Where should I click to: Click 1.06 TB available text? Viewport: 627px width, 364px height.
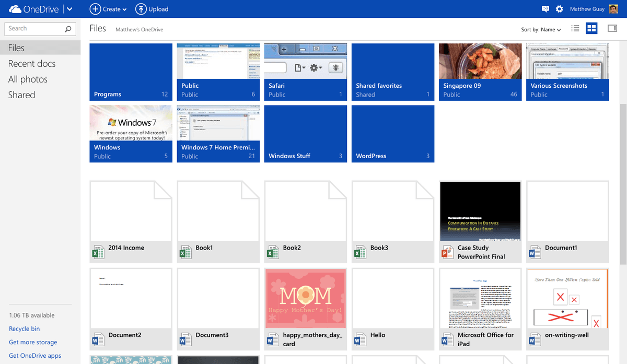[x=32, y=315]
